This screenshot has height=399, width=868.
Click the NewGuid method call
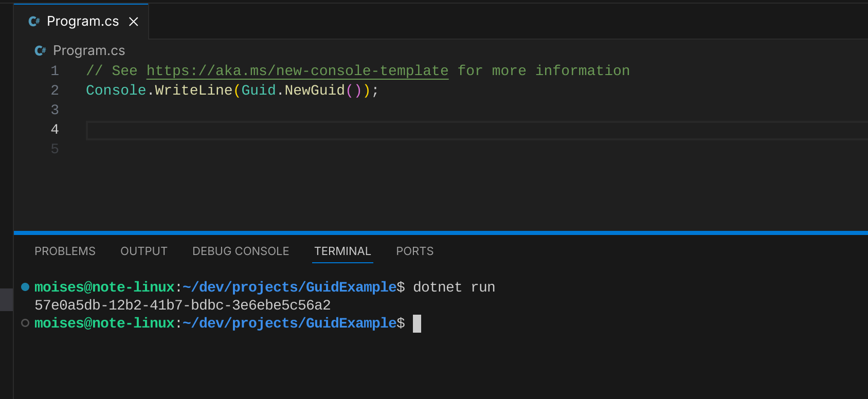pos(315,90)
